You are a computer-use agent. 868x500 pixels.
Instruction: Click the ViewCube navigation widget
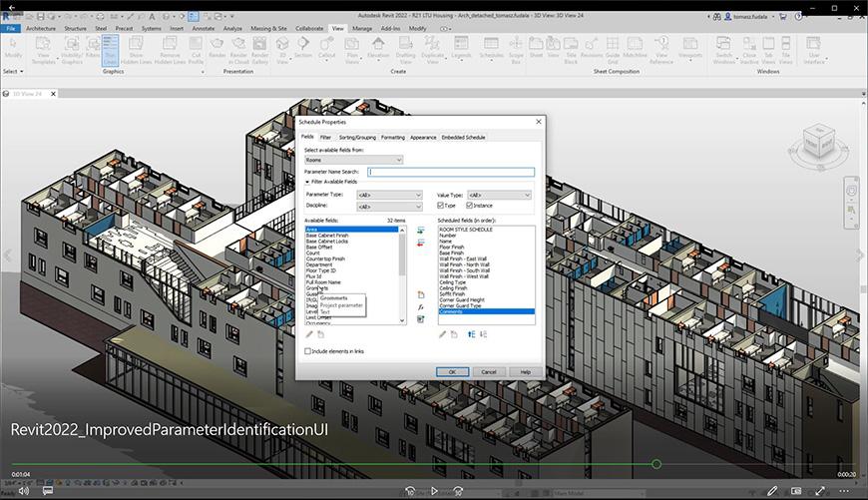[x=819, y=145]
